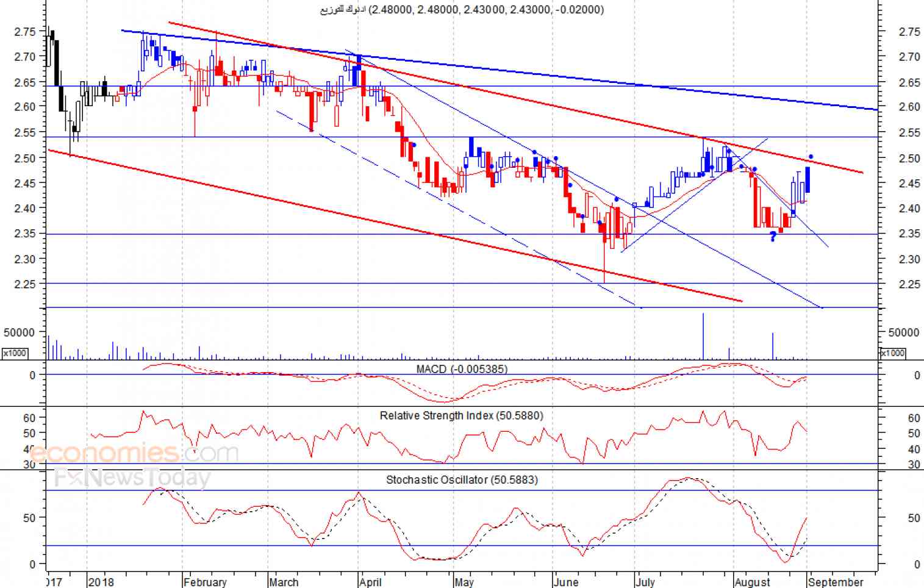Click 2.45 on the right price axis
924x588 pixels.
pyautogui.click(x=909, y=184)
